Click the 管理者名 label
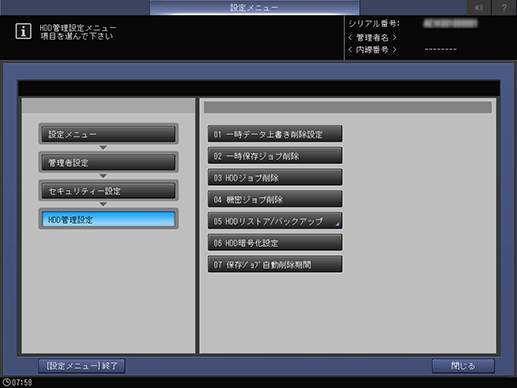Screen dimensions: 517x388 coord(372,37)
